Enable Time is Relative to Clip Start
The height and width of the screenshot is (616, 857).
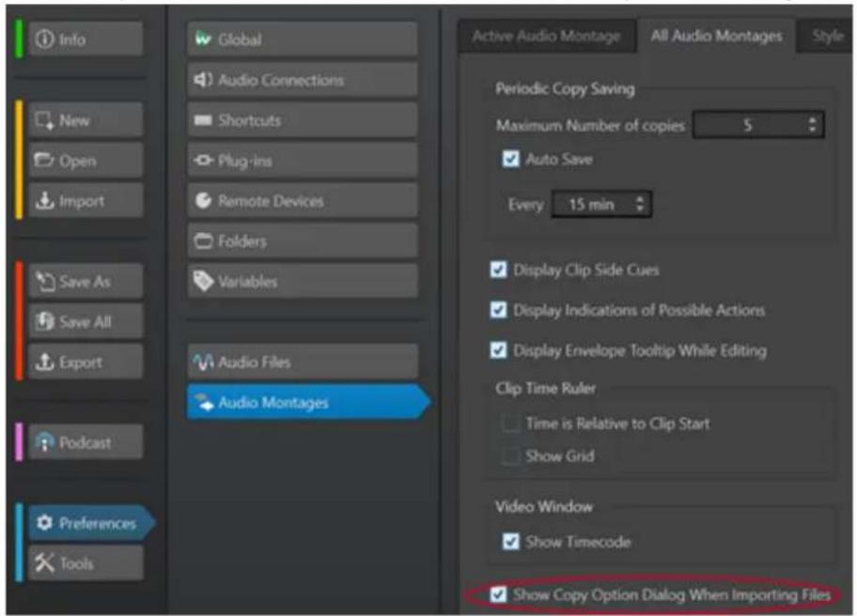[x=510, y=423]
